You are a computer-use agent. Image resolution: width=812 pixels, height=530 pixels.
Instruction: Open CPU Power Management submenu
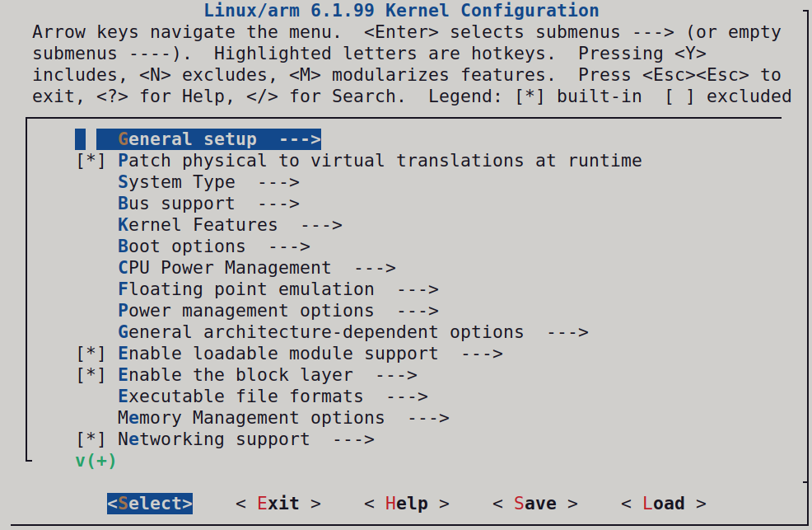click(256, 268)
